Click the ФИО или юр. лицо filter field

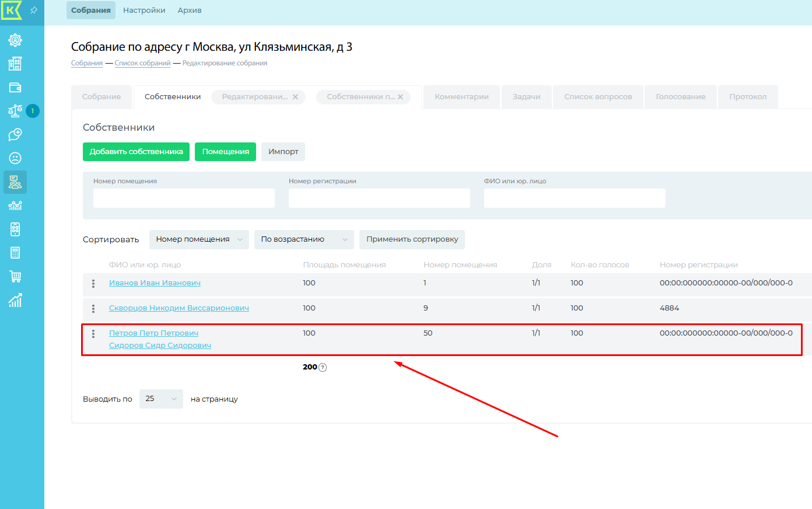click(575, 198)
